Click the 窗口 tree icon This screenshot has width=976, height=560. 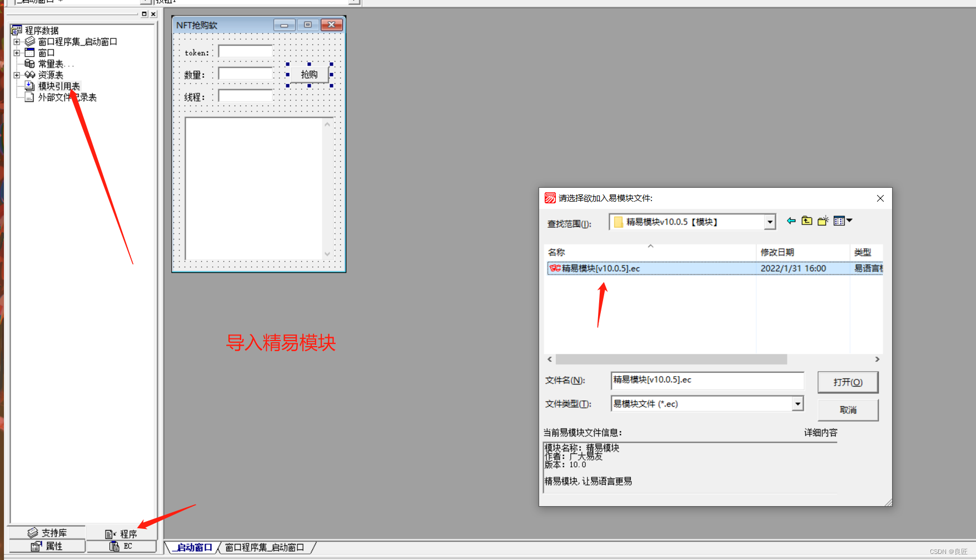click(x=30, y=53)
